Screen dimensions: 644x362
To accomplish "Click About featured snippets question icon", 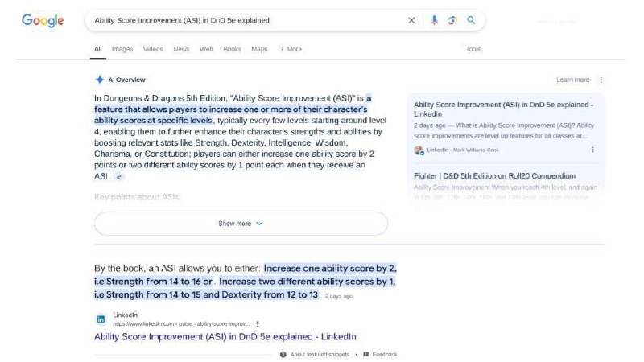I will (283, 354).
